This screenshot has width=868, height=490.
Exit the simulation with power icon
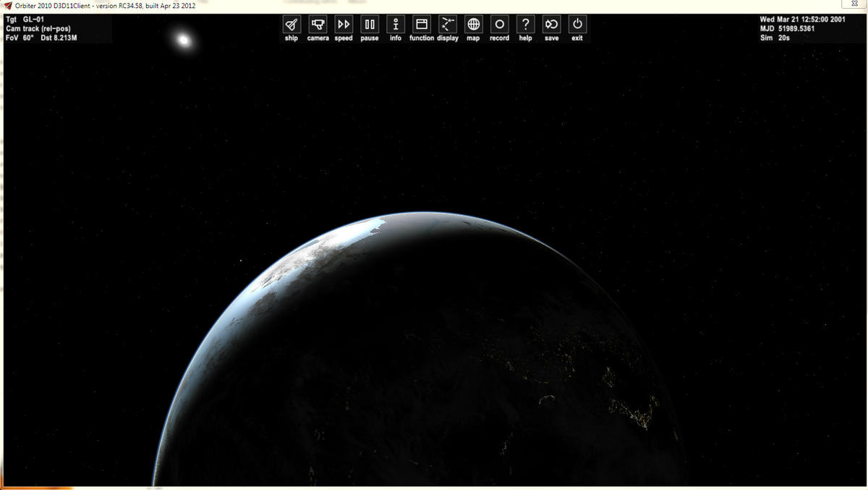pyautogui.click(x=577, y=25)
